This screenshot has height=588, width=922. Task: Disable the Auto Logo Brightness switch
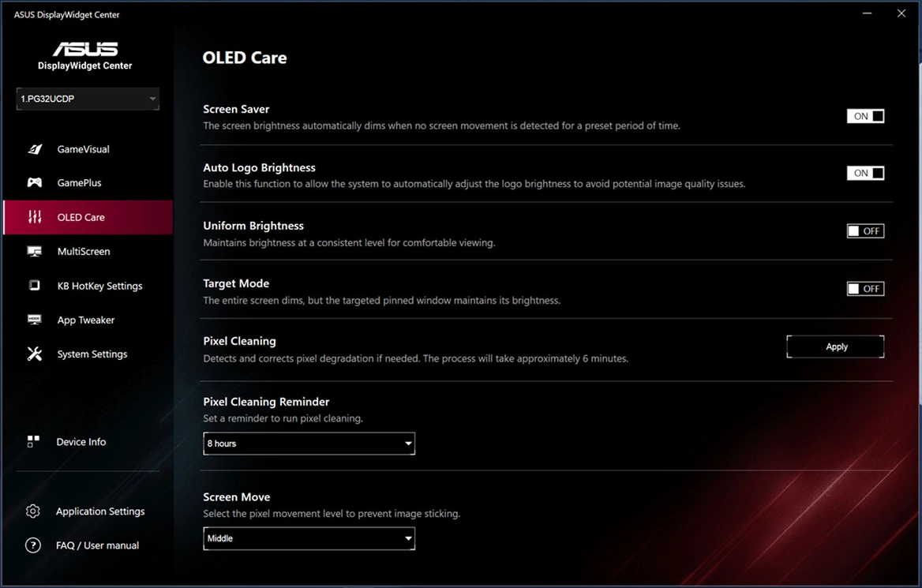click(865, 173)
